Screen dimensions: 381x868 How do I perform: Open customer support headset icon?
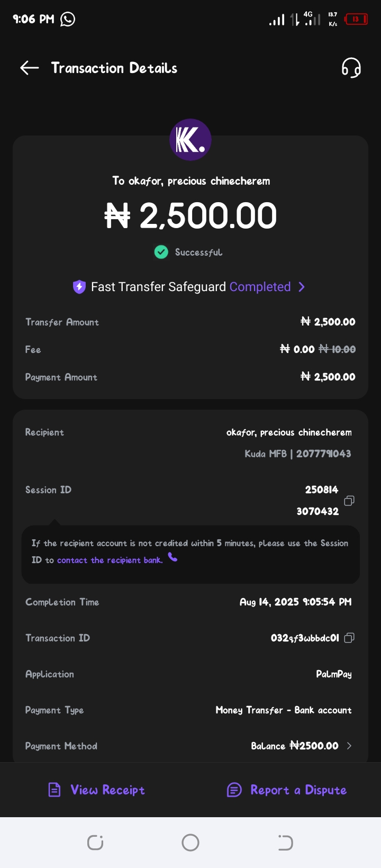coord(351,68)
